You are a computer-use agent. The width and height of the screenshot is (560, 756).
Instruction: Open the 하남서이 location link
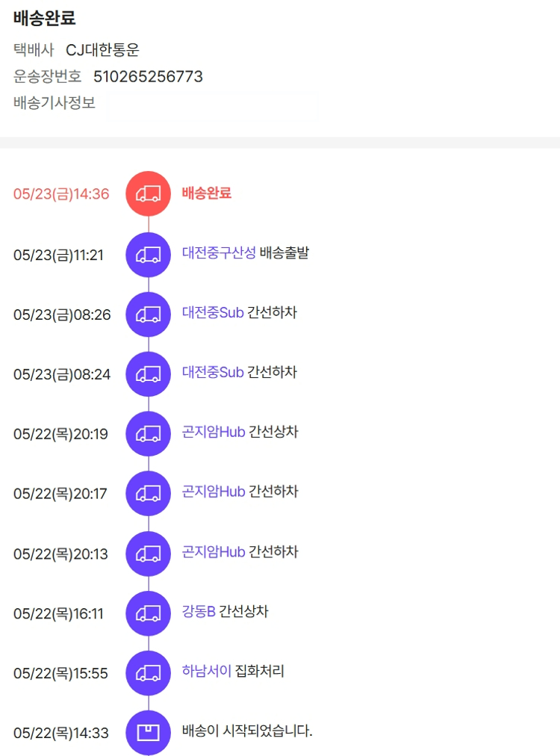click(207, 671)
